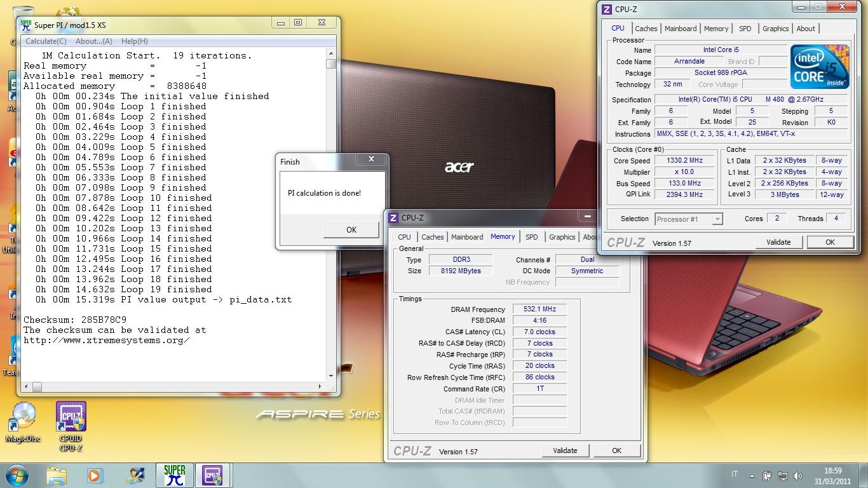Click the Code Name Arrandale field

click(x=689, y=62)
